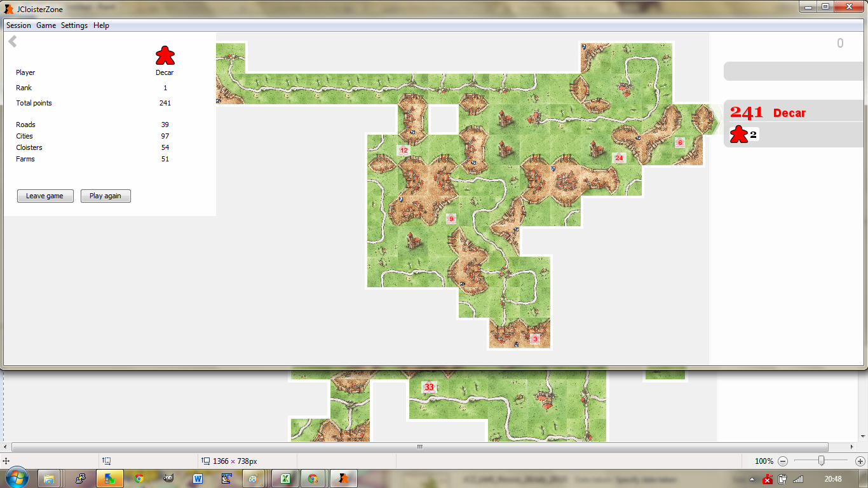Click the zoom out minus button

(x=783, y=461)
